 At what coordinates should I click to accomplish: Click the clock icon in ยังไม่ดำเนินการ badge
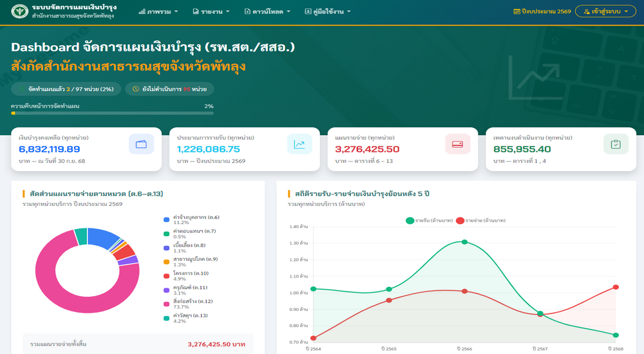(135, 89)
